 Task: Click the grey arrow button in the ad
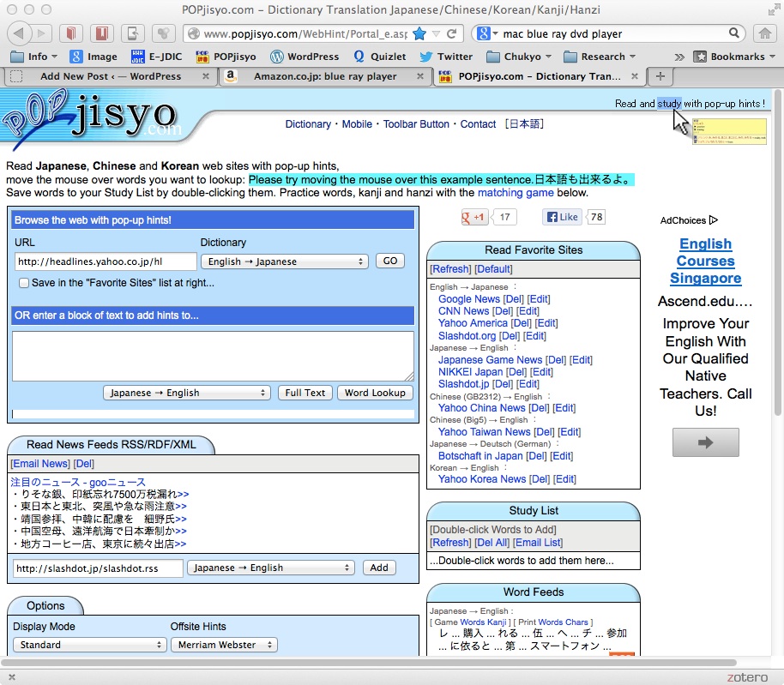click(705, 442)
